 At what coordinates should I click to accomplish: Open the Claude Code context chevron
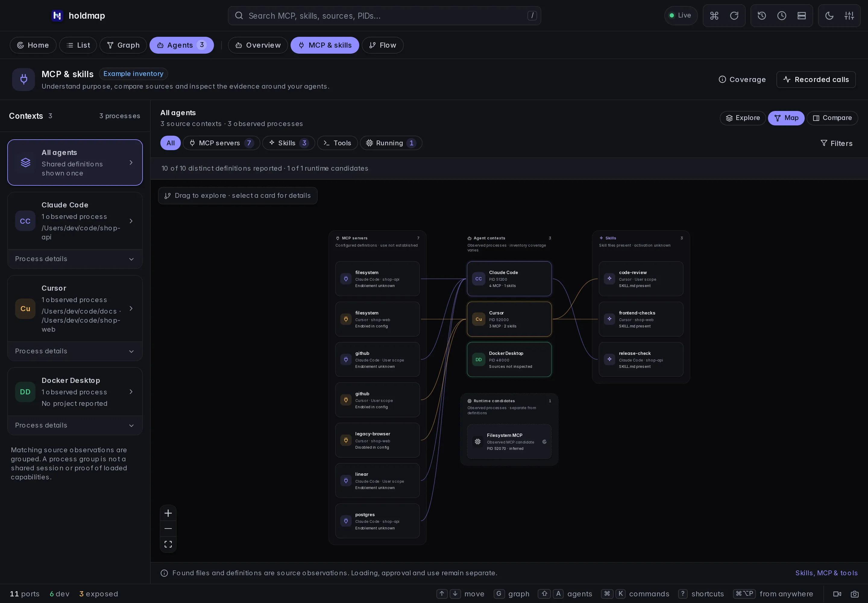[x=131, y=221]
